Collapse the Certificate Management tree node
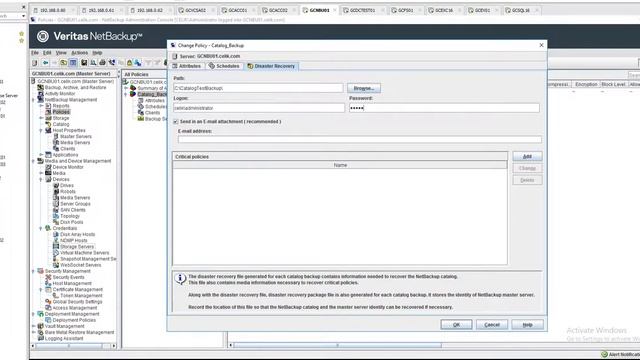The width and height of the screenshot is (640, 360). point(41,289)
